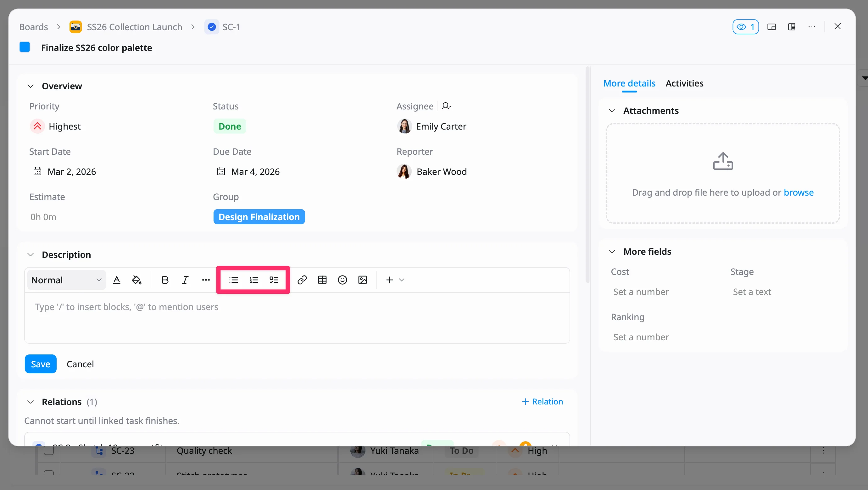The width and height of the screenshot is (868, 490).
Task: Insert a numbered list
Action: tap(254, 280)
